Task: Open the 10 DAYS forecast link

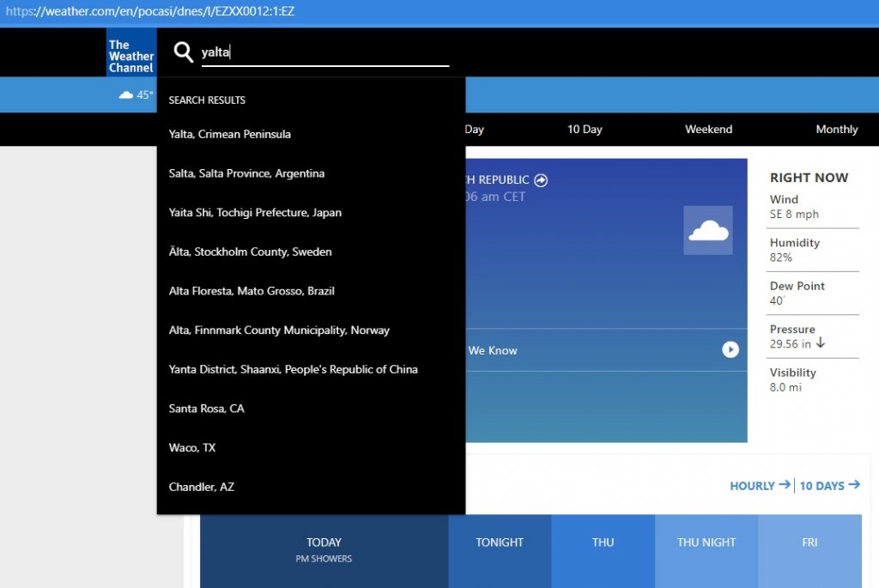Action: [x=829, y=486]
